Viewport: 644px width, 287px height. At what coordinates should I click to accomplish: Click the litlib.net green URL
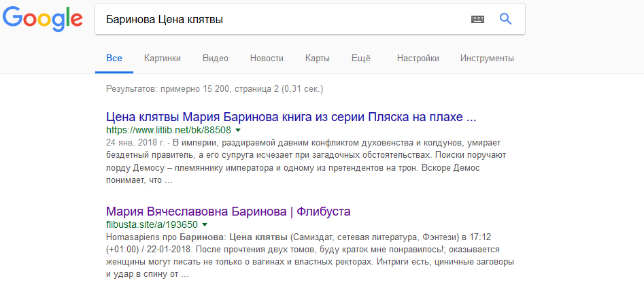click(169, 130)
